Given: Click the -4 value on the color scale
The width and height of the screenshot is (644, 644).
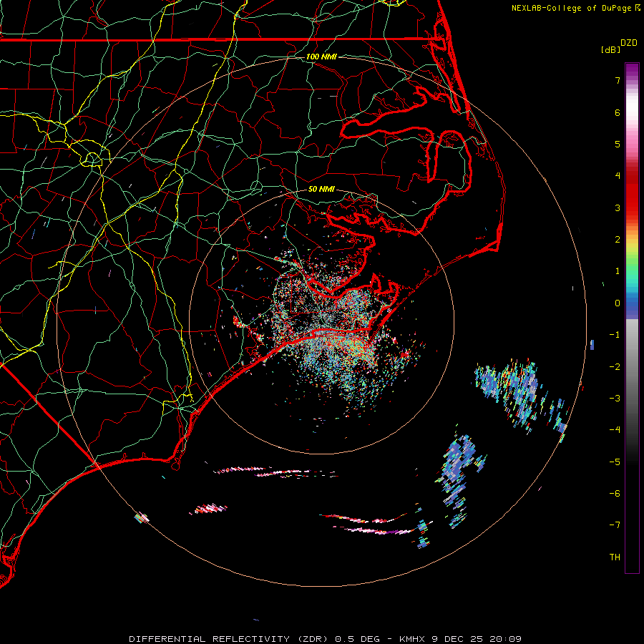Looking at the screenshot, I should pyautogui.click(x=615, y=430).
